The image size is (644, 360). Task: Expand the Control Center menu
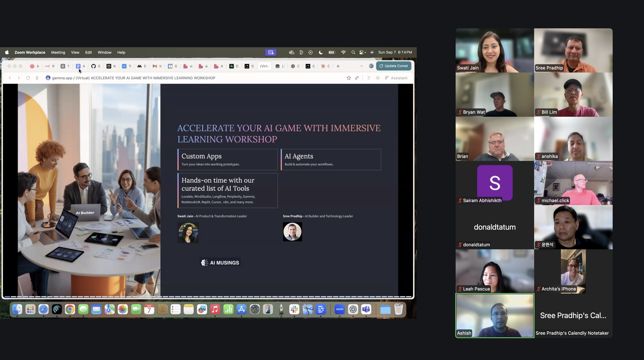pyautogui.click(x=362, y=52)
